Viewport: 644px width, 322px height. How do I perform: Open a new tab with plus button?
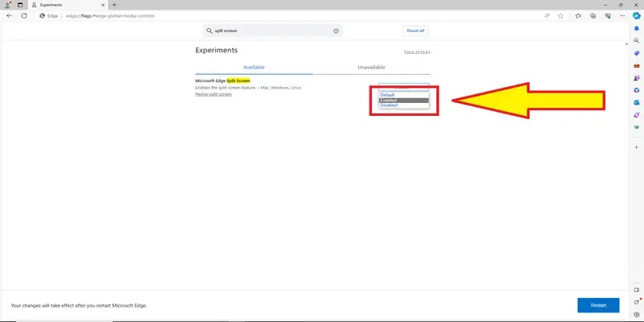(114, 5)
